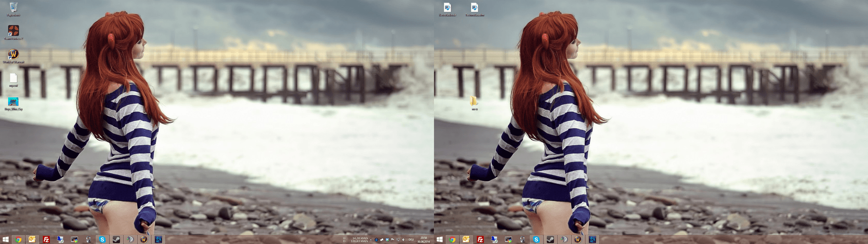Launch the Team Fortress 2 desktop shortcut
Viewport: 868px width, 244px height.
[14, 31]
